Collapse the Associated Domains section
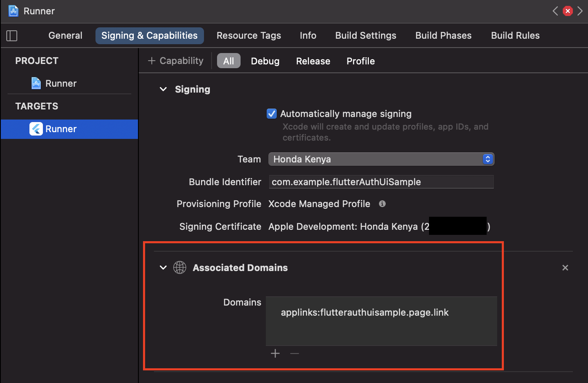Screen dimensions: 588x383 click(163, 268)
